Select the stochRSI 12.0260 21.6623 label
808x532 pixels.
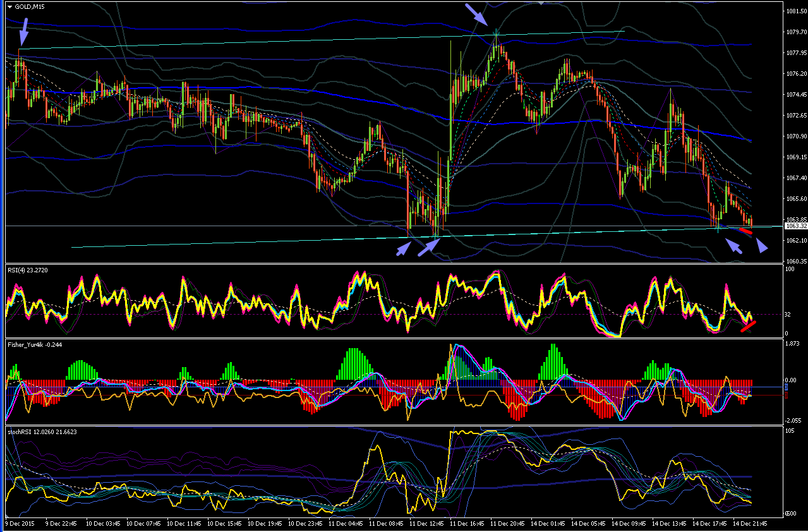(x=42, y=431)
